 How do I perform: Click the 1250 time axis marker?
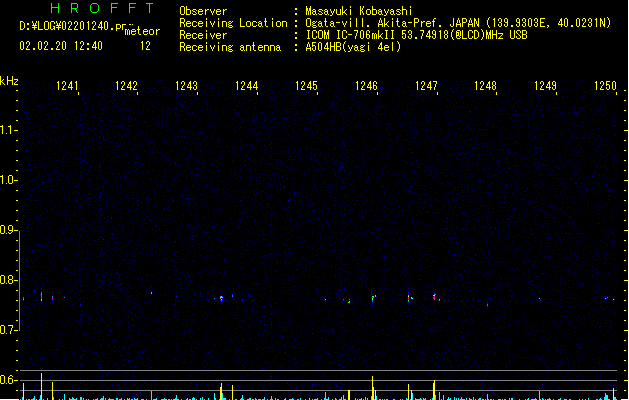[605, 86]
